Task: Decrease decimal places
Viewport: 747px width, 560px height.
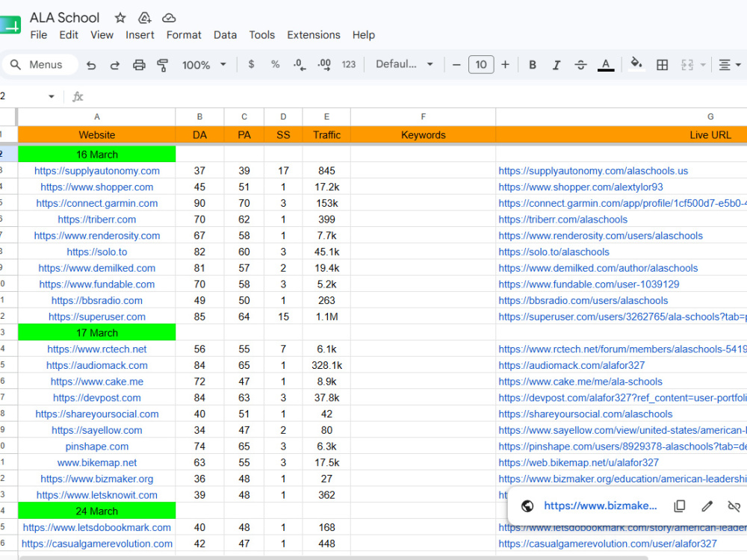Action: click(300, 65)
